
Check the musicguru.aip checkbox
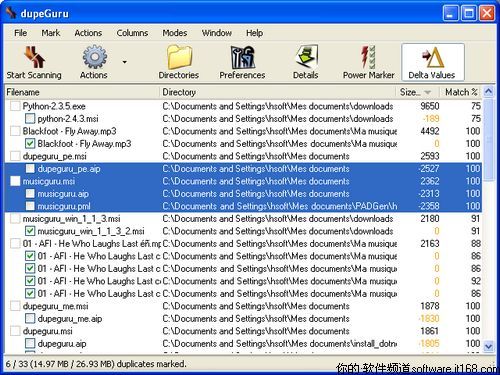pyautogui.click(x=30, y=194)
